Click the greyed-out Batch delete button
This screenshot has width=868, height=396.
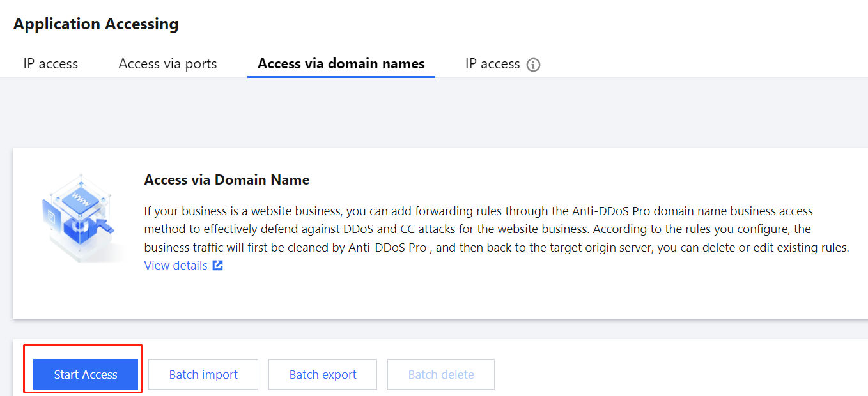pyautogui.click(x=441, y=374)
